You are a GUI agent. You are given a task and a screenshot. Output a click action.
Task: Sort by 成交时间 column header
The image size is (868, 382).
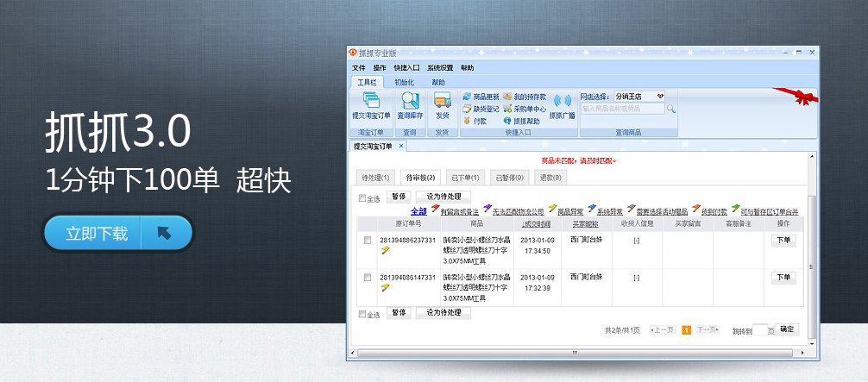pos(537,224)
